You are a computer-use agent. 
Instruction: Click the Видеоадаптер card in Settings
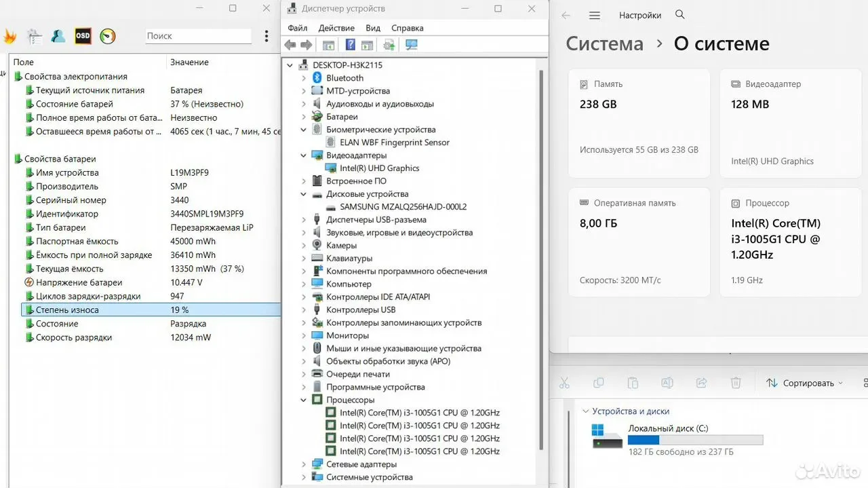click(791, 123)
